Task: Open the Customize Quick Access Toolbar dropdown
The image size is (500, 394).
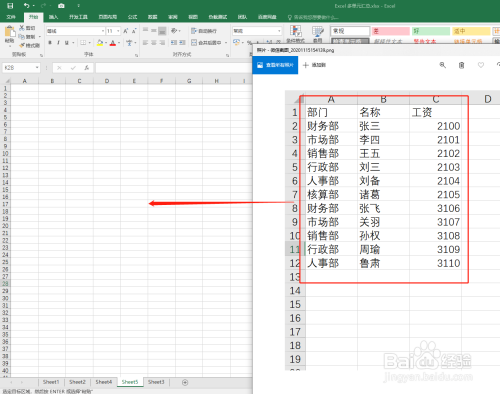Action: [x=79, y=6]
